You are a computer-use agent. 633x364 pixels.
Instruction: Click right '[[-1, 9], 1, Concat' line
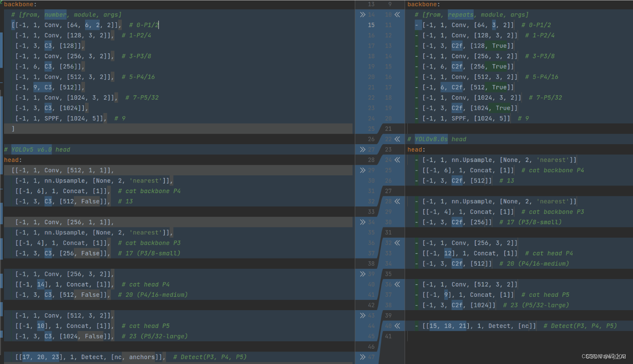492,295
